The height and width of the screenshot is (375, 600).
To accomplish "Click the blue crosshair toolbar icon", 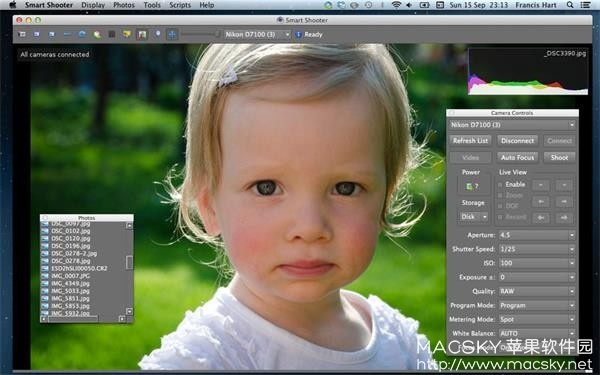I will tap(172, 34).
